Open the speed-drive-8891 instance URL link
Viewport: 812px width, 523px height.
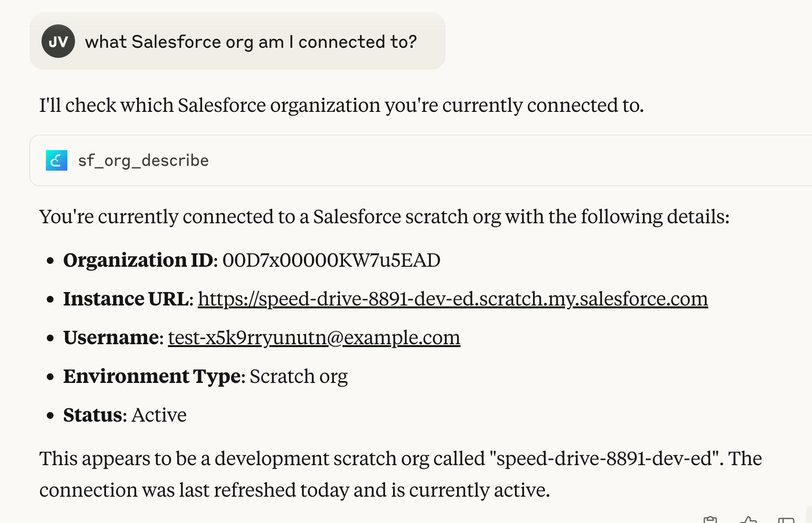[x=452, y=299]
